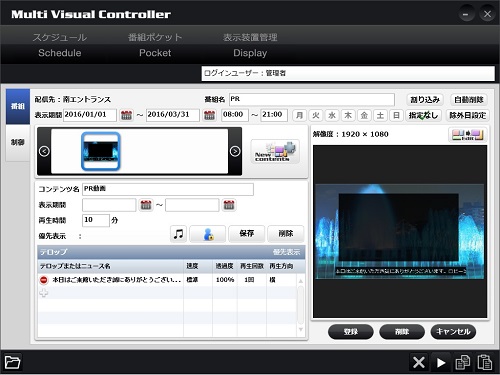Screen dimensions: 500x375
Task: Click the copy icon in the bottom bar
Action: tap(463, 362)
